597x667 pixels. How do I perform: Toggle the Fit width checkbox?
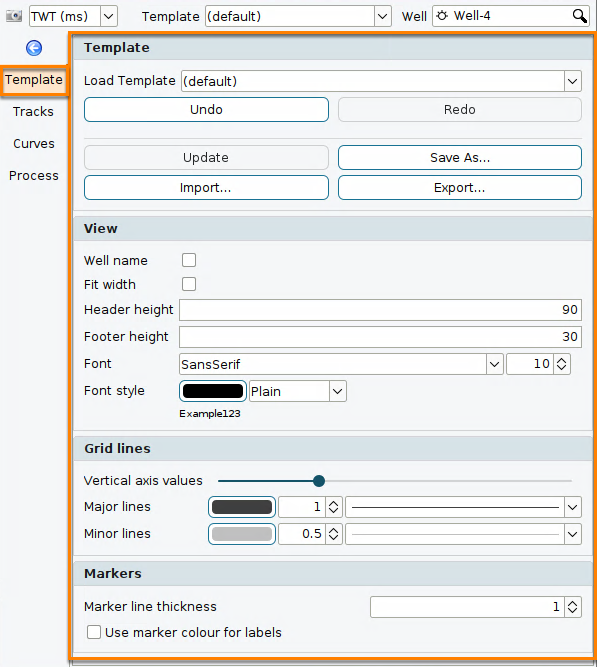pos(189,284)
